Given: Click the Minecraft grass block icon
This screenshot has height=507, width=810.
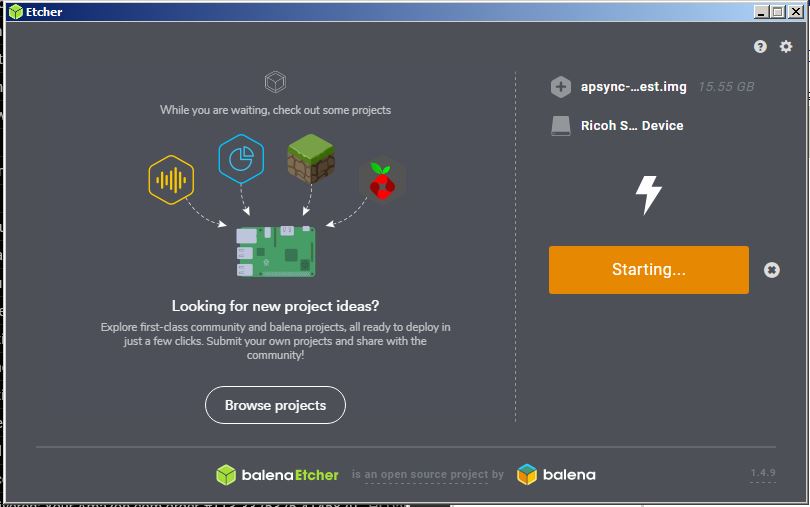Looking at the screenshot, I should [x=311, y=158].
